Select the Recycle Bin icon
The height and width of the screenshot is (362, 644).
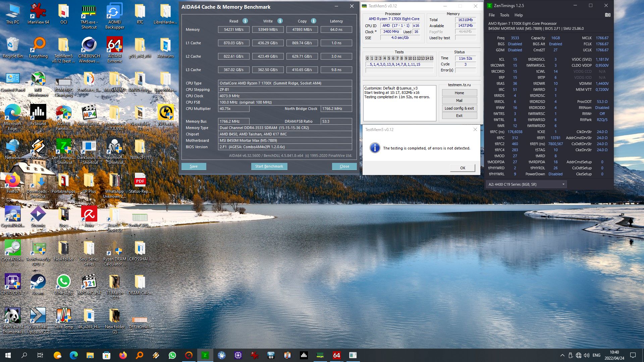(13, 48)
